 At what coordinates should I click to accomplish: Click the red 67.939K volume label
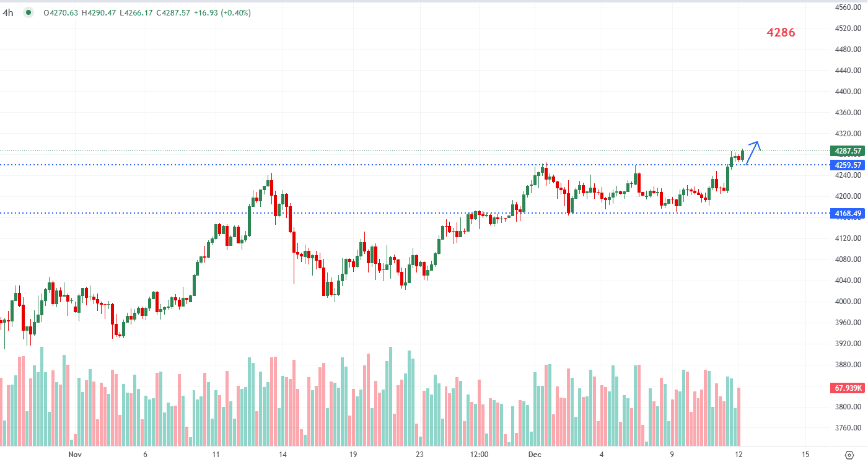click(848, 388)
